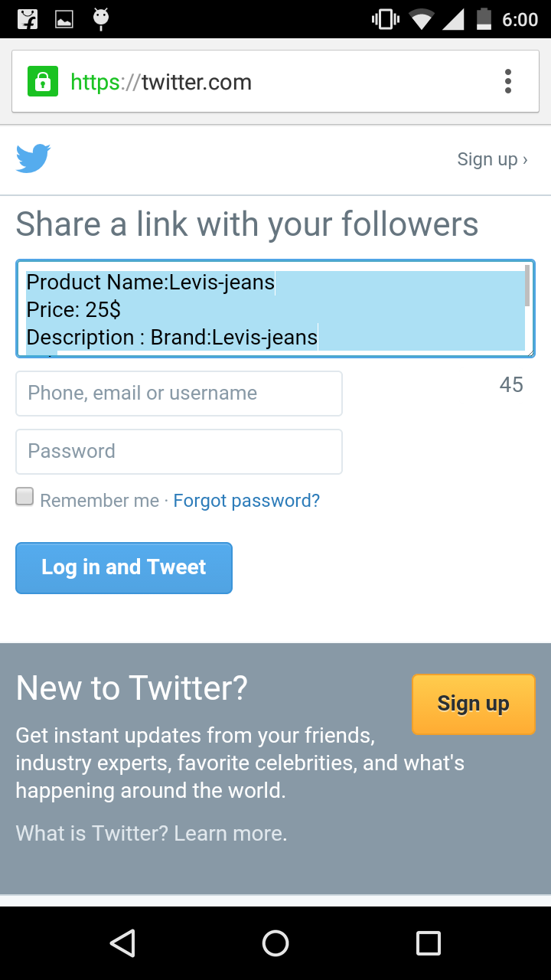Open the Forgot password link
The width and height of the screenshot is (551, 980).
pyautogui.click(x=246, y=501)
